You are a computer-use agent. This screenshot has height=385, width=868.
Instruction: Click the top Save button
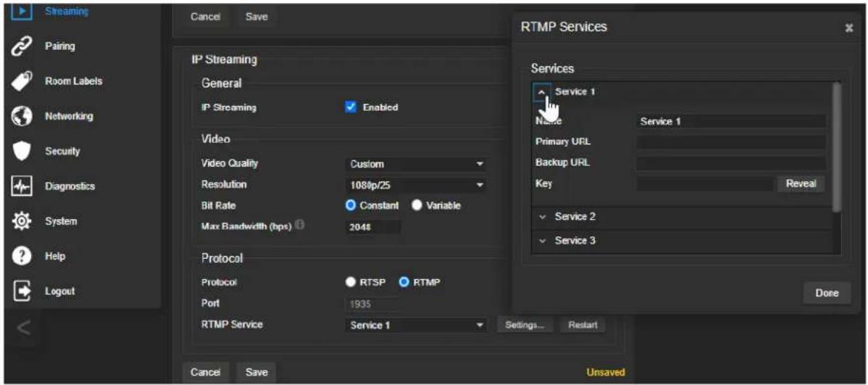pyautogui.click(x=256, y=17)
